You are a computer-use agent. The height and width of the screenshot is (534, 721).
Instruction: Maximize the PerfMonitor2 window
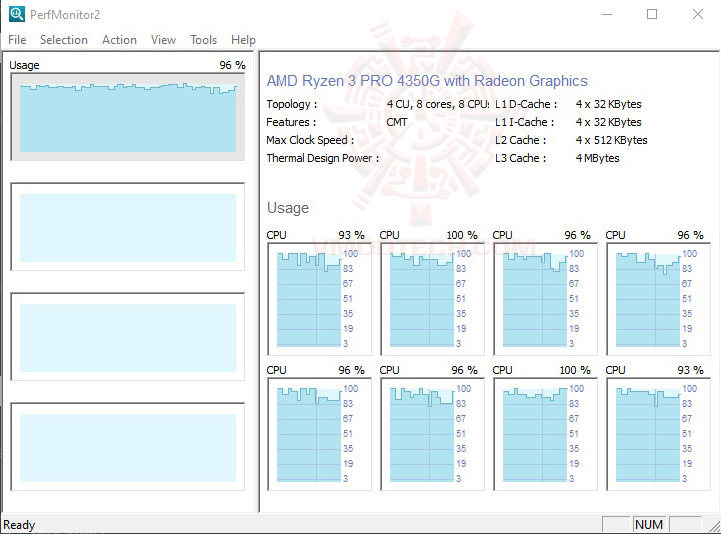coord(652,14)
